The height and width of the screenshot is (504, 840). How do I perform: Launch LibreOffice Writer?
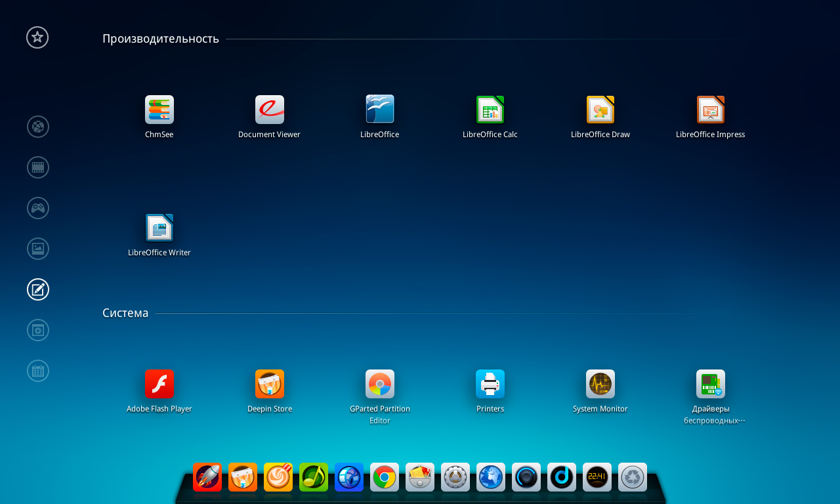[x=159, y=228]
